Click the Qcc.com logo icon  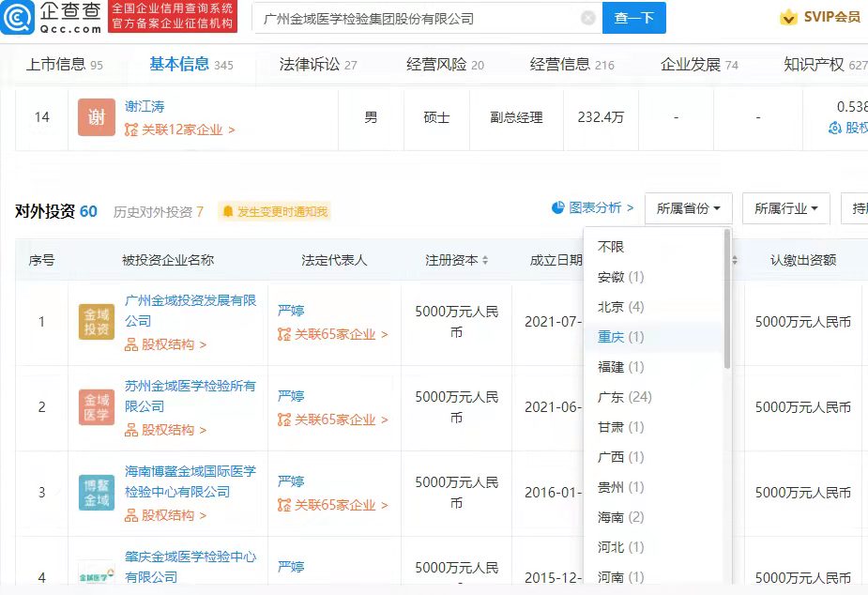17,17
